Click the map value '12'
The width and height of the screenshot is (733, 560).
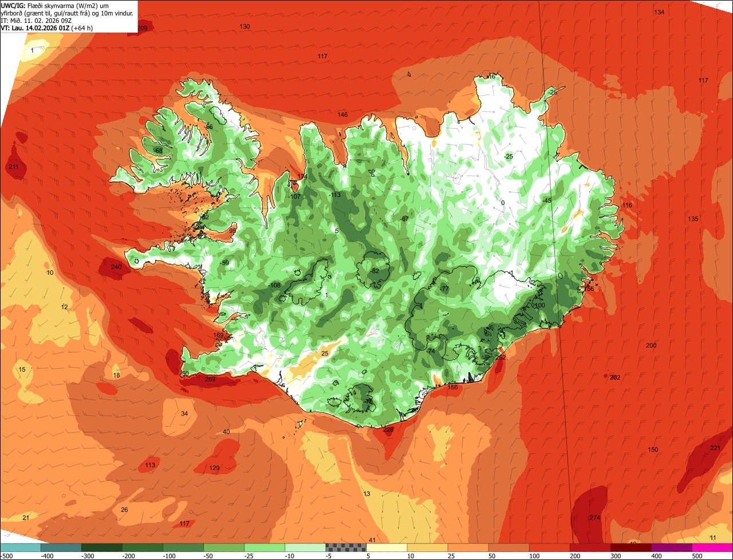[64, 307]
